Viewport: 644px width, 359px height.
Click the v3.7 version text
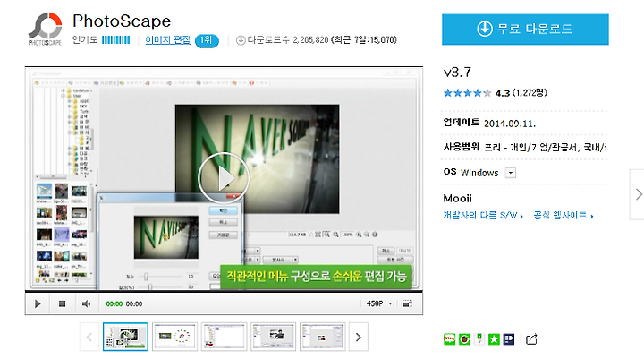457,73
